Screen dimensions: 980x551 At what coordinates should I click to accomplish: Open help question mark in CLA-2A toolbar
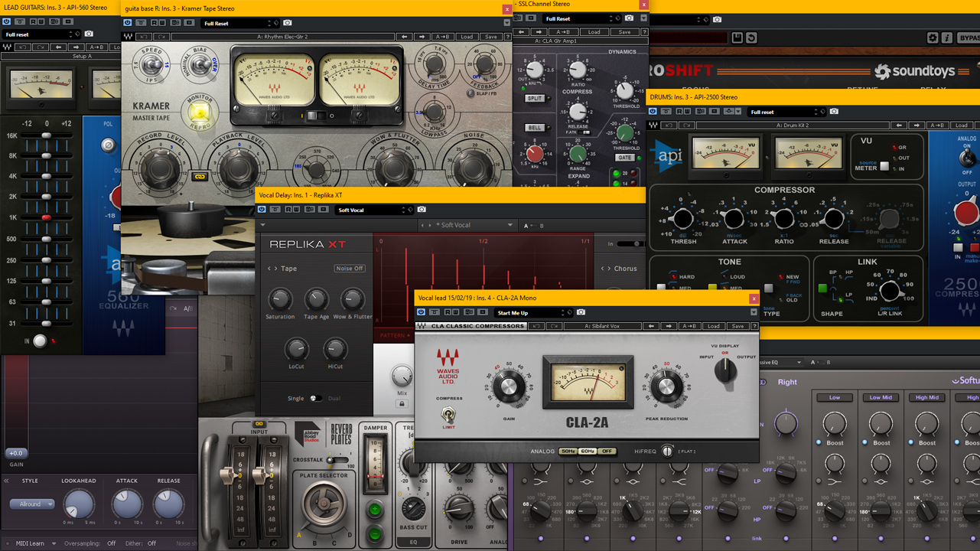tap(754, 326)
